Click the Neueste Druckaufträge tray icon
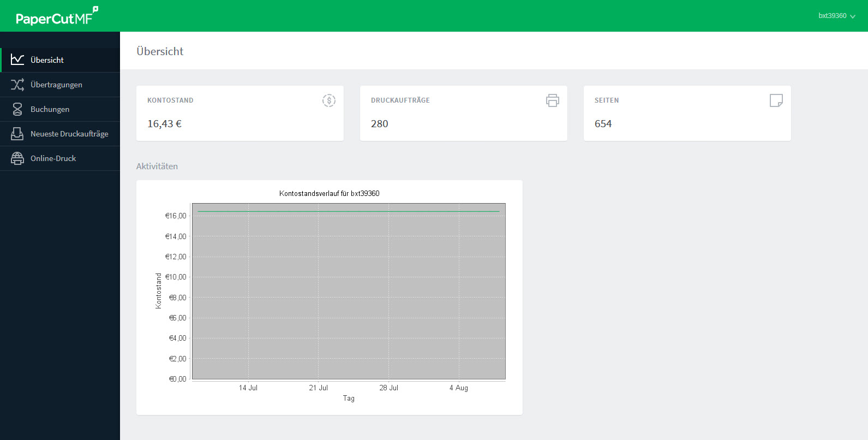The width and height of the screenshot is (868, 440). pyautogui.click(x=17, y=134)
